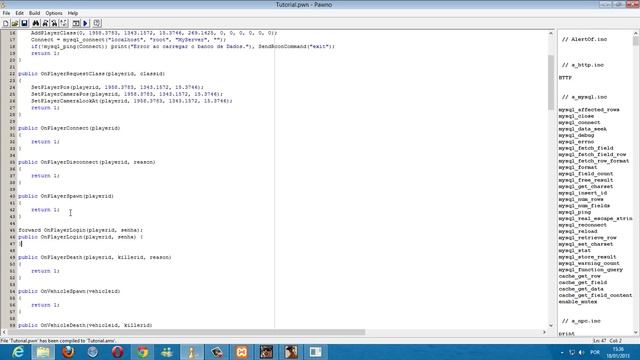Screen dimensions: 640x360
Task: Open the system clock showing 15:36
Action: point(618,352)
